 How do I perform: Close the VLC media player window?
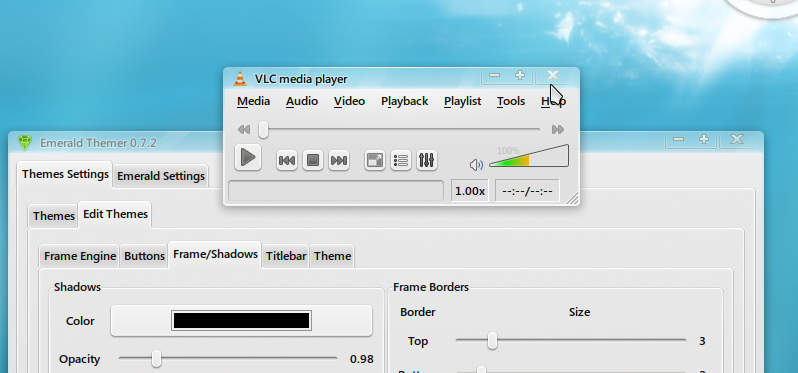click(x=553, y=75)
